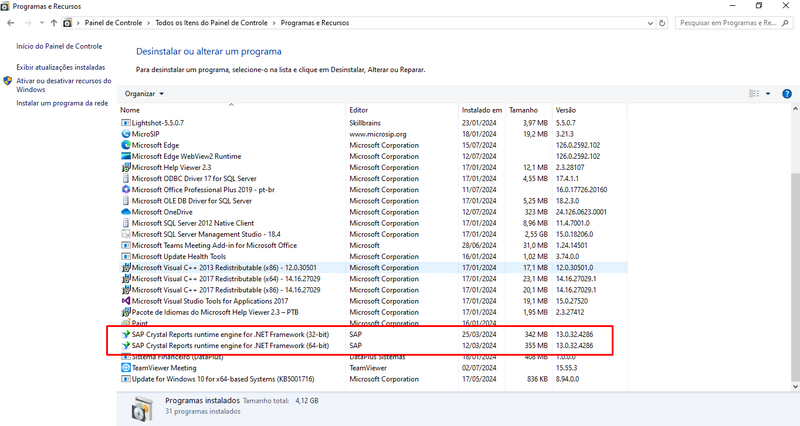Image resolution: width=800 pixels, height=426 pixels.
Task: Click SQL Server 2012 Native Client icon
Action: [126, 223]
